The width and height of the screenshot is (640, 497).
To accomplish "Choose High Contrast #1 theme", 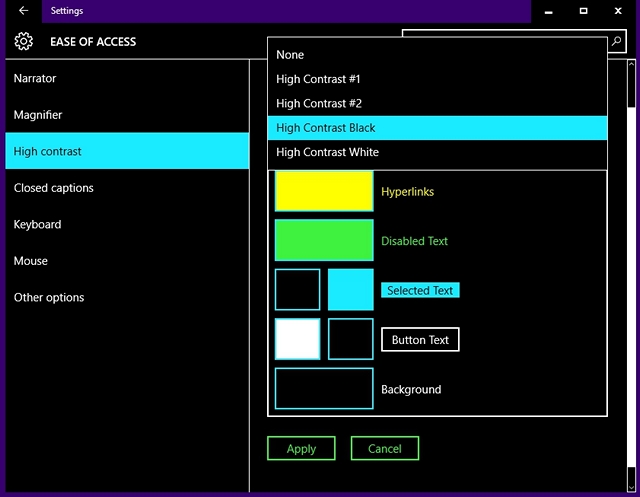I will (437, 79).
